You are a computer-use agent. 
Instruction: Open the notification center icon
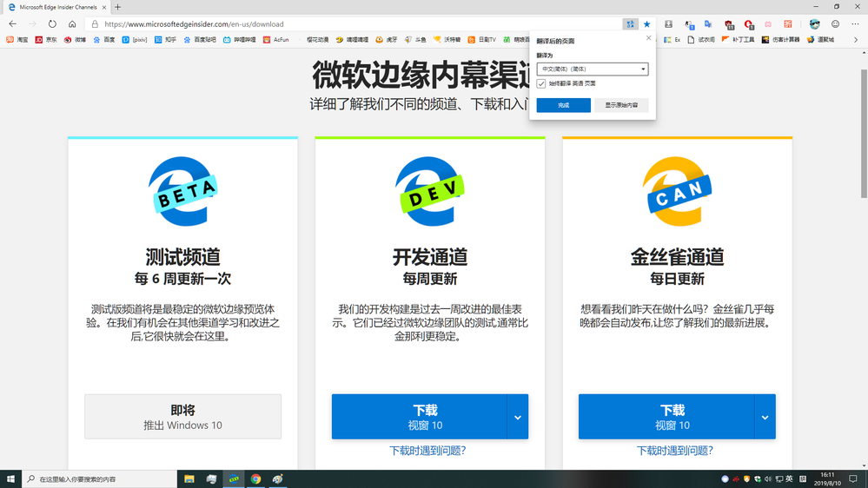click(853, 479)
